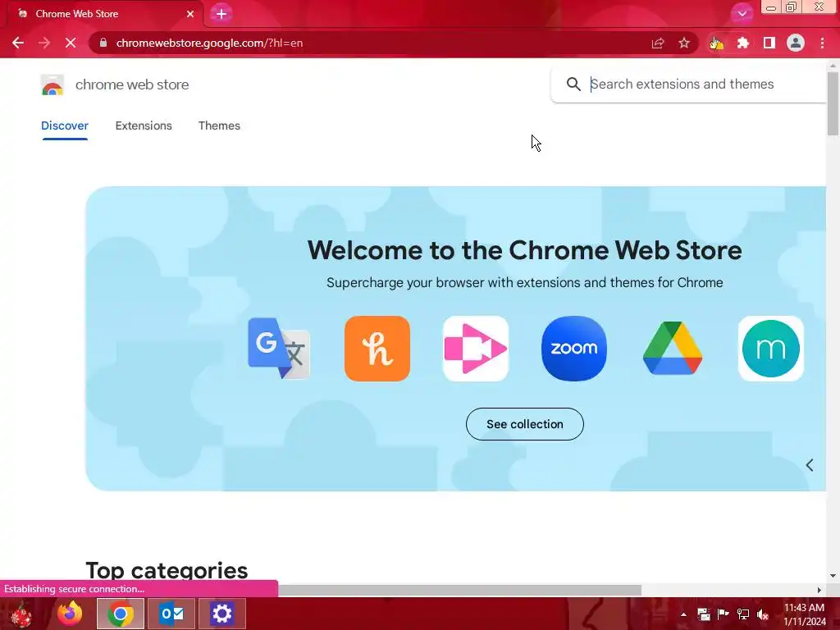The image size is (840, 630).
Task: Click the horizontal scrollbar thumb
Action: pyautogui.click(x=459, y=590)
